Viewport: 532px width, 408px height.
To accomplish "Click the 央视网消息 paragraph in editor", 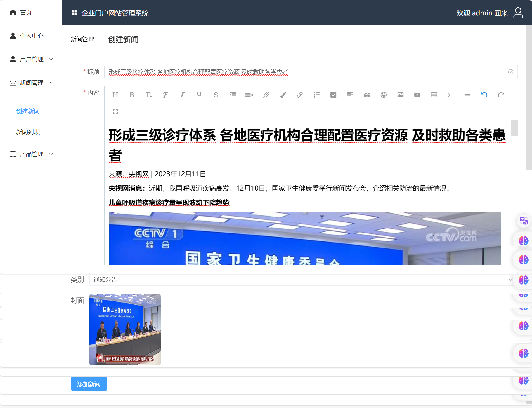I will click(x=280, y=188).
